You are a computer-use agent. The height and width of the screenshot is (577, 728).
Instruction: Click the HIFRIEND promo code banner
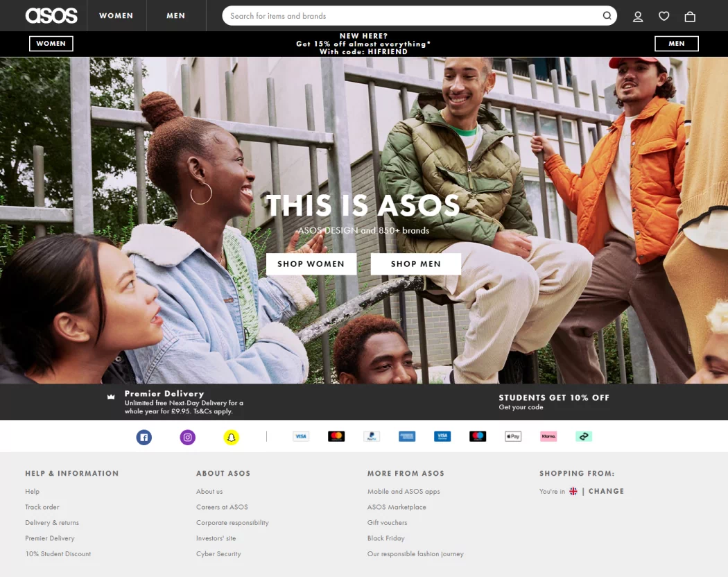pos(363,44)
